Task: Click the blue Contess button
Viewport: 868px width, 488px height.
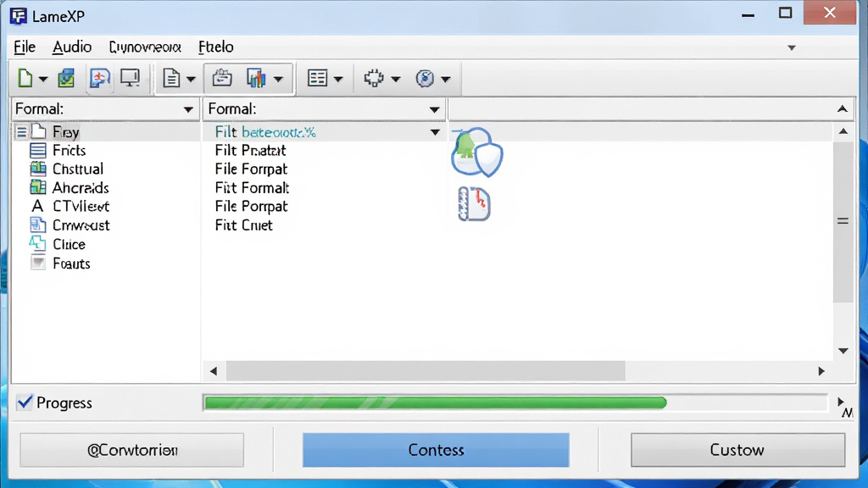Action: pyautogui.click(x=436, y=450)
